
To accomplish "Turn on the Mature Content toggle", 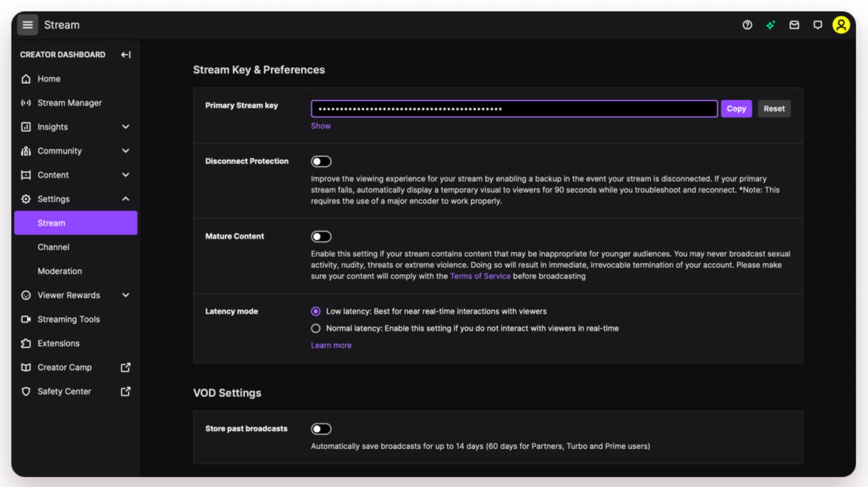I will coord(321,237).
